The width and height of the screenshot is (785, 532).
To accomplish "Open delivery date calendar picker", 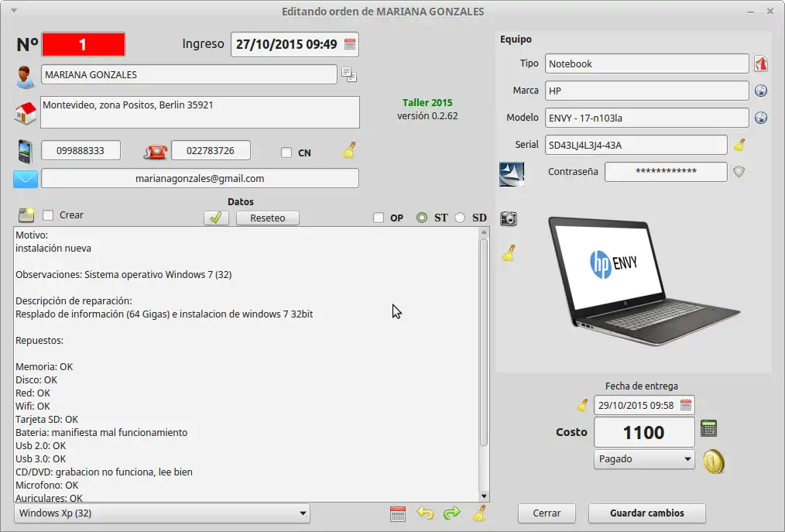I will pyautogui.click(x=686, y=405).
